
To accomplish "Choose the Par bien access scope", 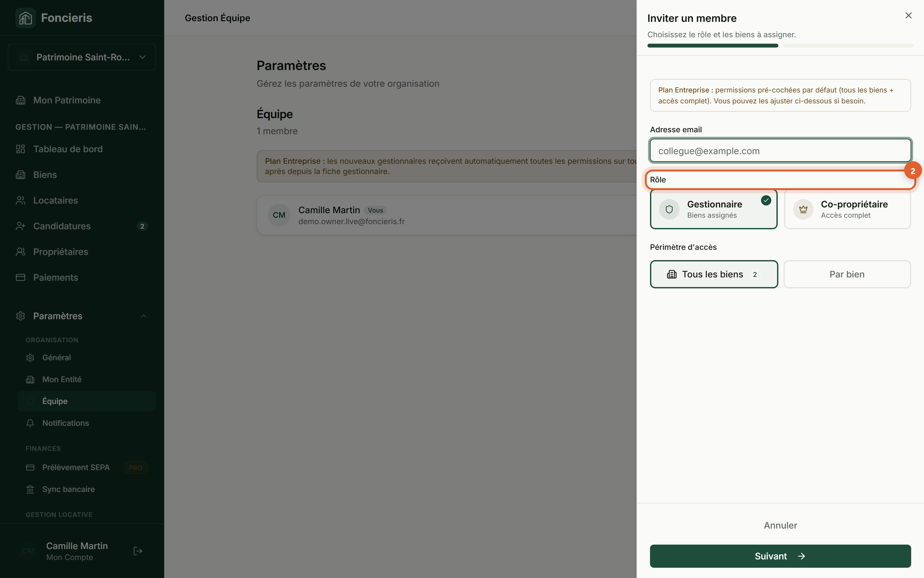I will coord(847,274).
